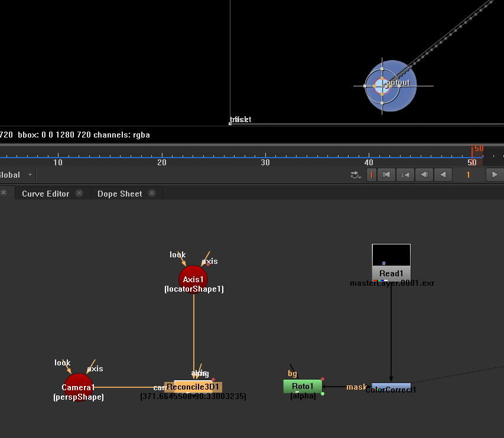Click the left transform handle of roto shape
The width and height of the screenshot is (504, 438).
click(x=365, y=86)
